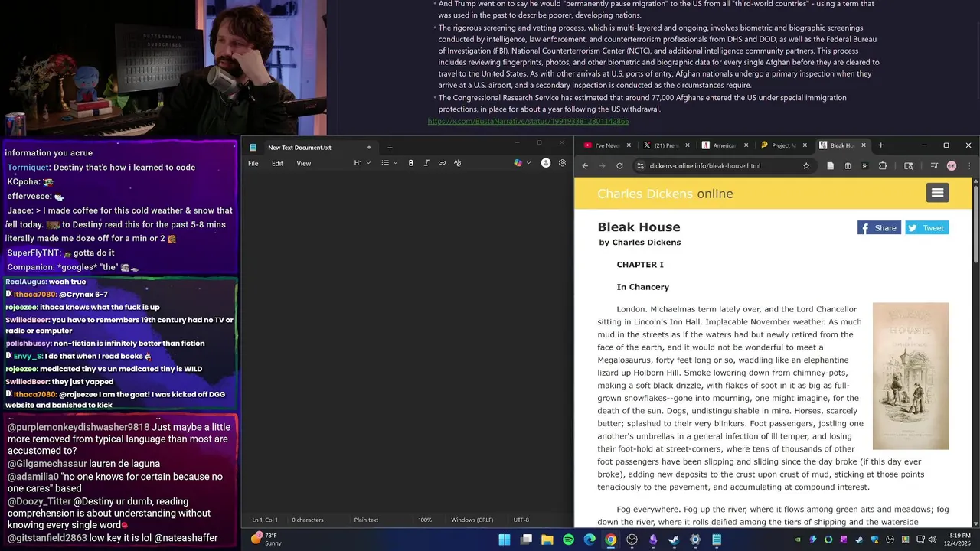Screen dimensions: 980x551
Task: Open the Notepad icon on the taskbar
Action: 717,540
